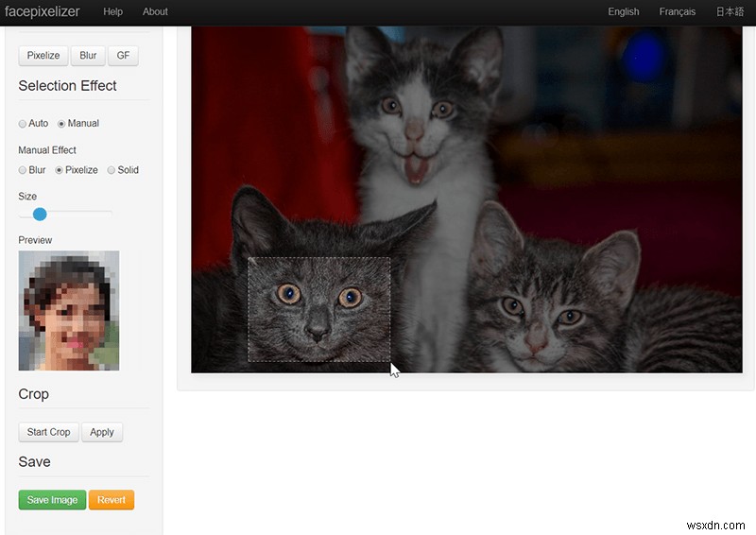Switch language to English
Screen dimensions: 756x535
tap(623, 11)
